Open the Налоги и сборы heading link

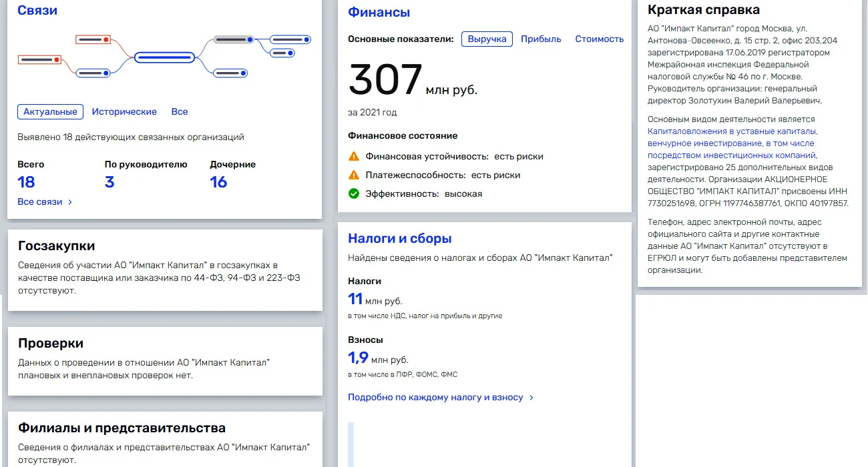(x=400, y=239)
